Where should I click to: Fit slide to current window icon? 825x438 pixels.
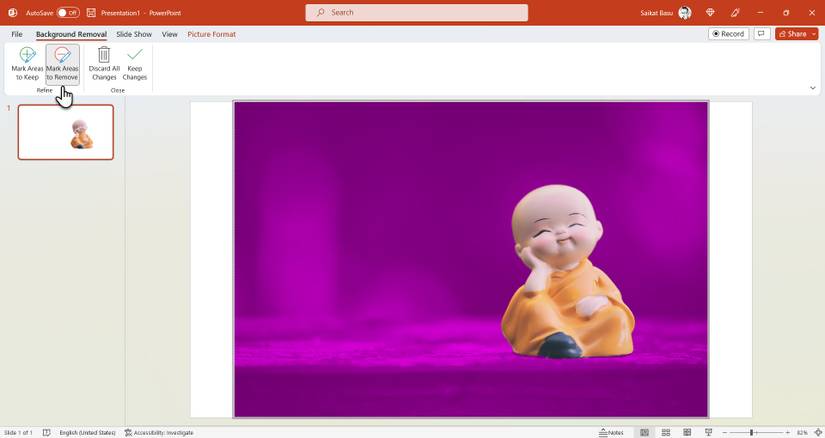click(818, 433)
